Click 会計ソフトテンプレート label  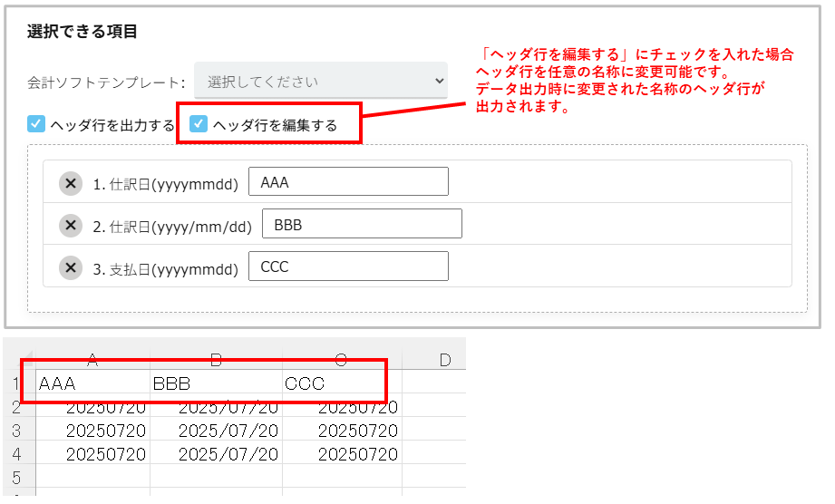[106, 82]
